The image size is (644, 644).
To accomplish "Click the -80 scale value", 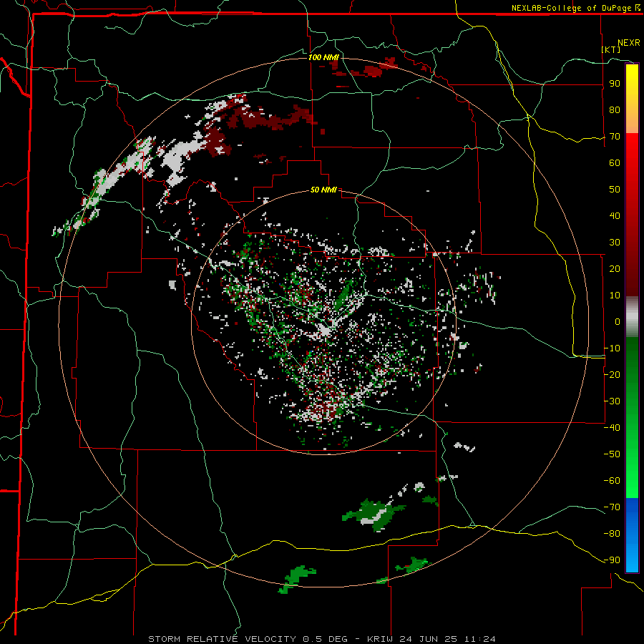I will tap(612, 534).
